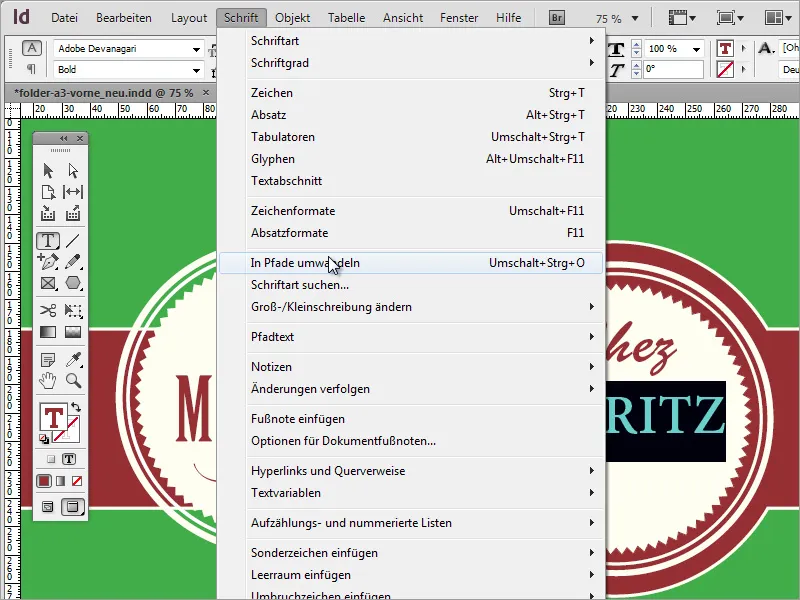Select the Gradient Swatch tool
The width and height of the screenshot is (800, 600).
click(48, 332)
